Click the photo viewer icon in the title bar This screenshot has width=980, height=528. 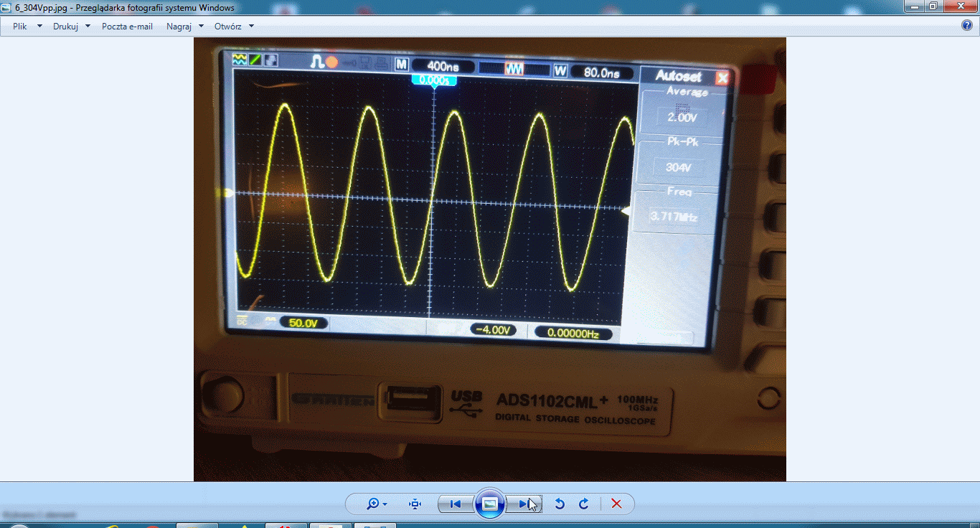[8, 7]
